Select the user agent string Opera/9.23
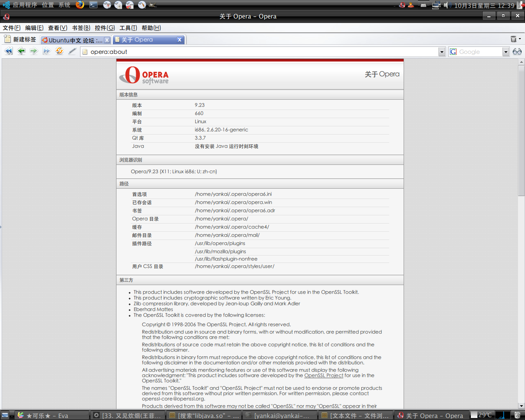Image resolution: width=525 pixels, height=420 pixels. 174,171
